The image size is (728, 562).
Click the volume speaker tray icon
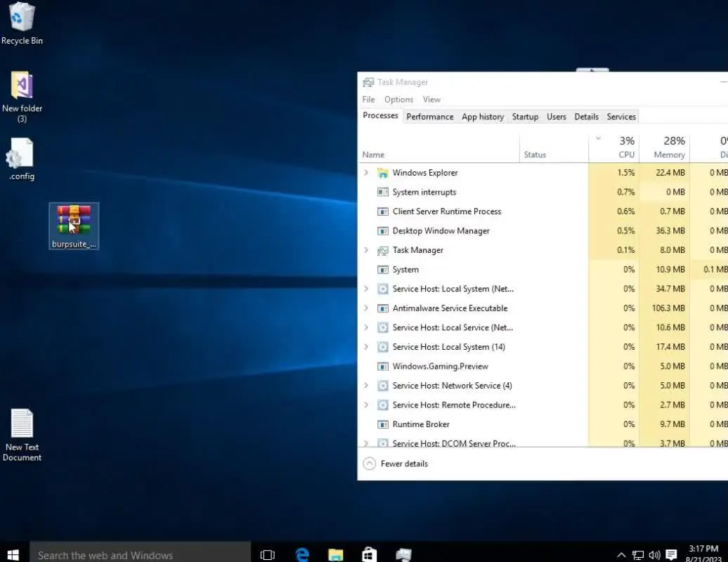tap(654, 555)
